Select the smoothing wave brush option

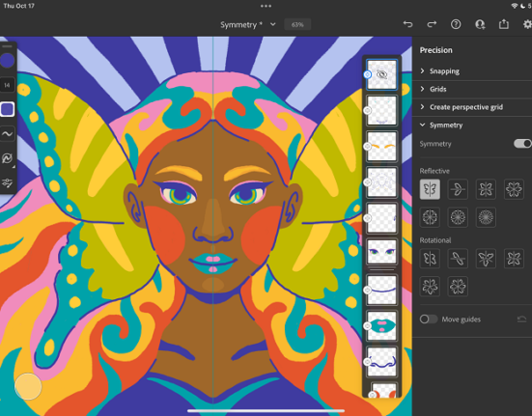[7, 134]
